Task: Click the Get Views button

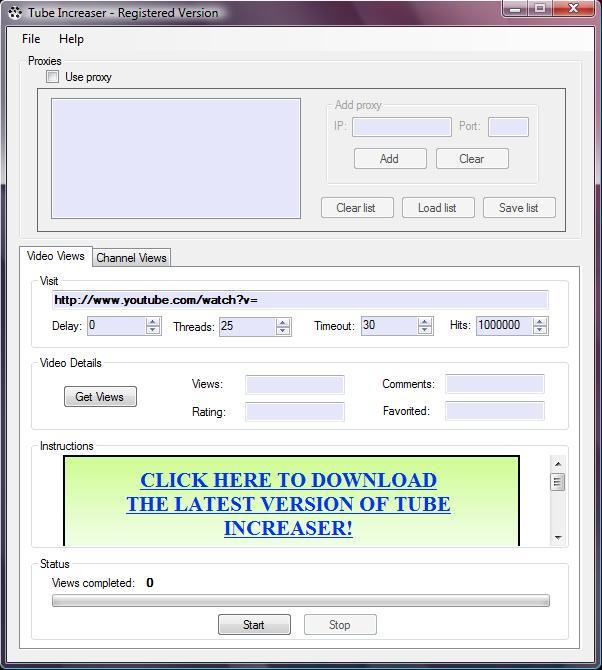Action: [100, 397]
